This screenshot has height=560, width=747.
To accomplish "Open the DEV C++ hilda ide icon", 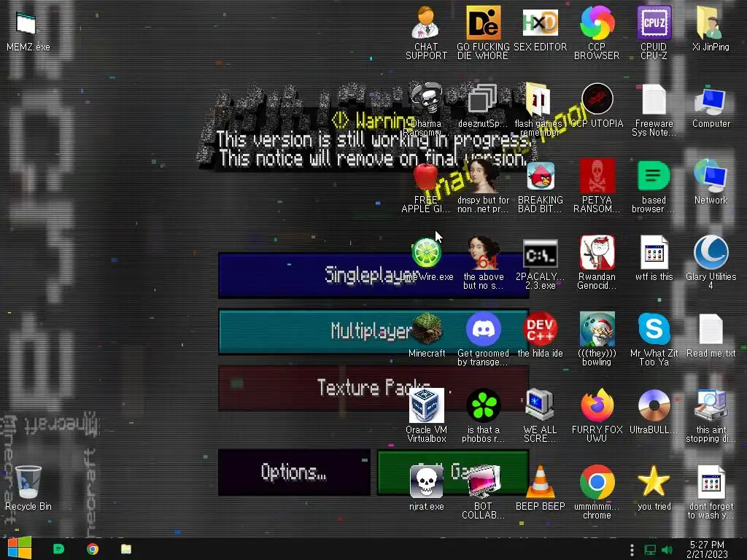I will point(541,329).
